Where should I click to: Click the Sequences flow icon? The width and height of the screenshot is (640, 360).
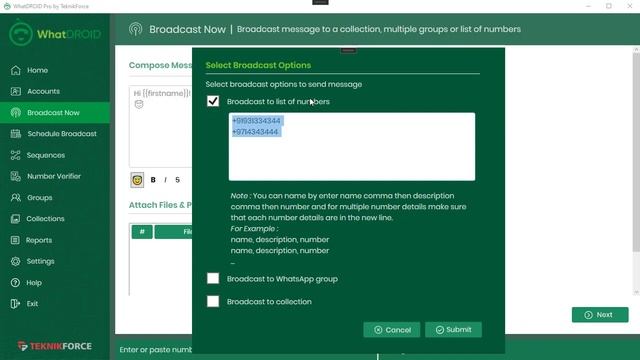(16, 155)
